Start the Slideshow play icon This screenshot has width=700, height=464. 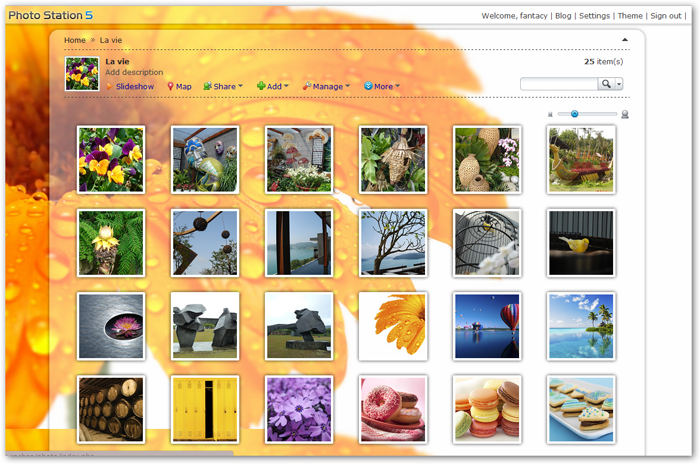click(110, 86)
